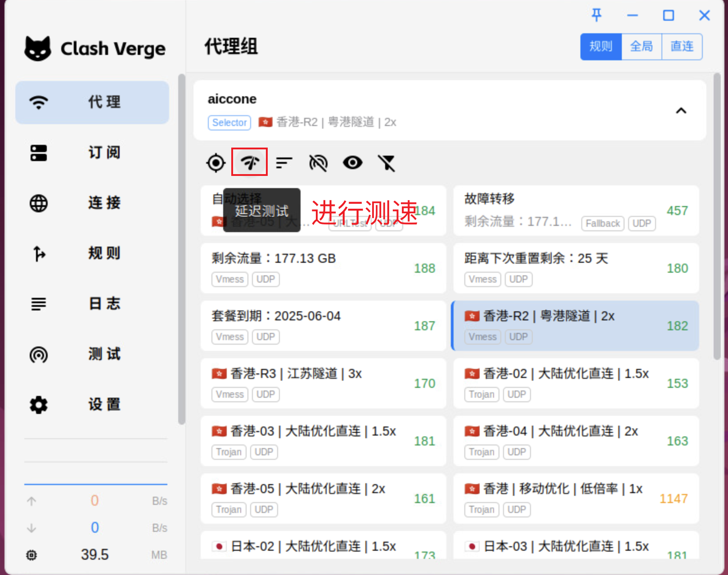Collapse the aiccone proxy group
The width and height of the screenshot is (728, 575).
tap(681, 111)
